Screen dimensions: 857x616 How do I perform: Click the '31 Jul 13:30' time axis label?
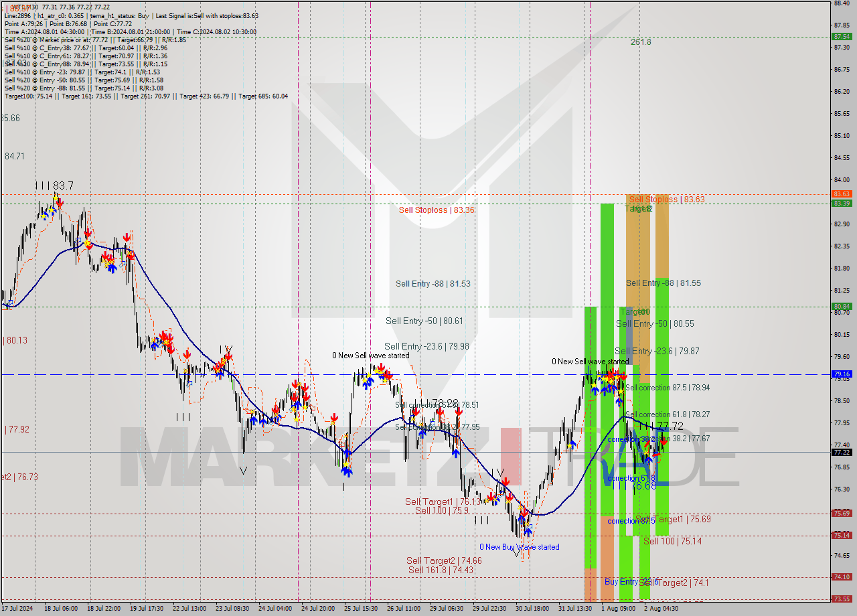tap(576, 609)
